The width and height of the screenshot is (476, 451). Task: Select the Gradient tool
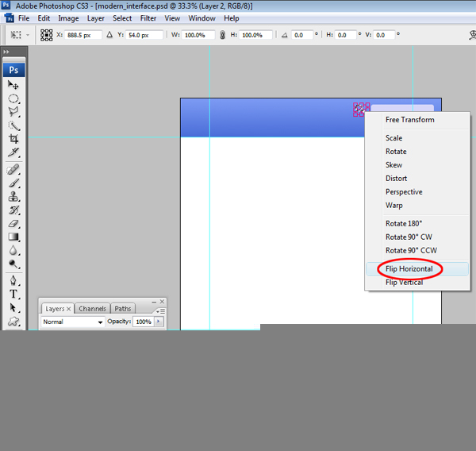[x=13, y=237]
